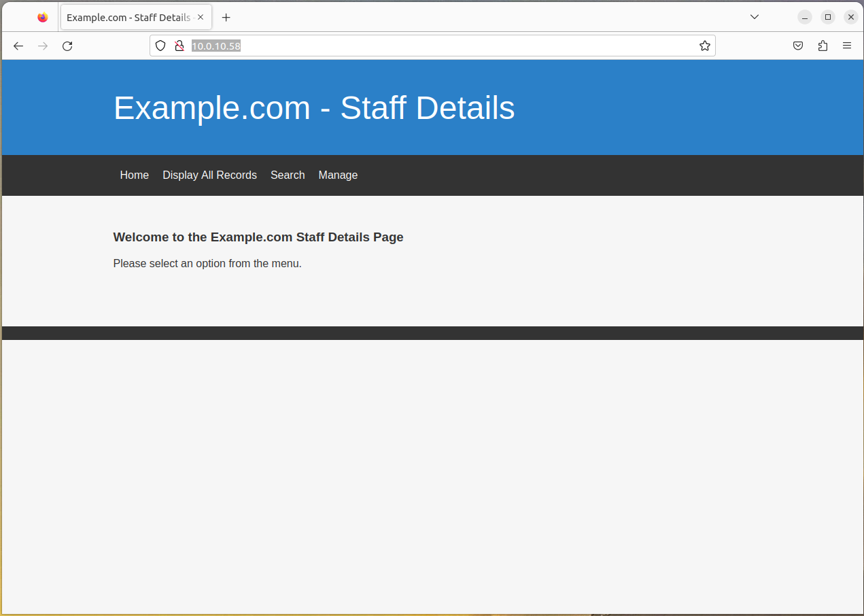
Task: Close the Example.com - Staff Details tab
Action: tap(201, 18)
